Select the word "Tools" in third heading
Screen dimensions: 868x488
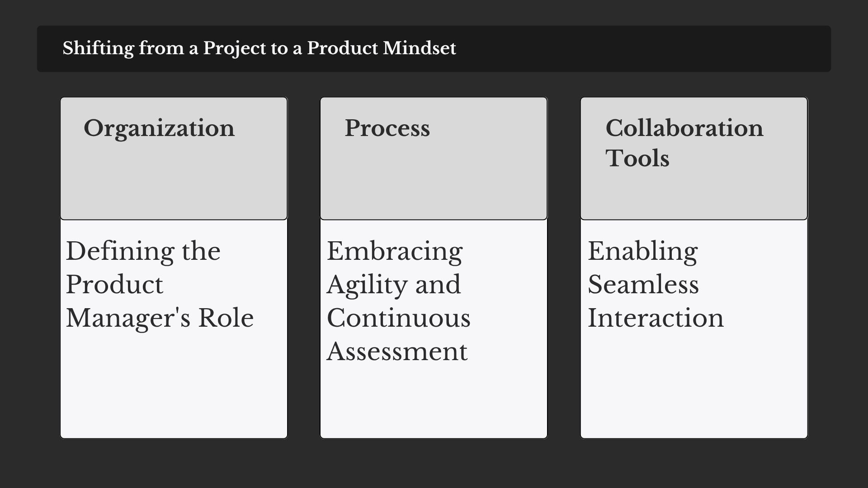(x=637, y=158)
